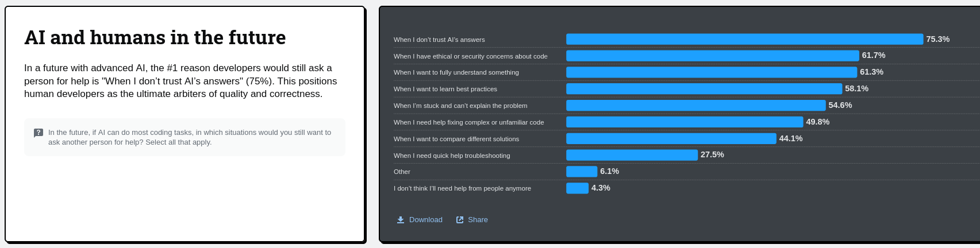The image size is (980, 248).
Task: Click the "Other" row label
Action: click(x=402, y=172)
